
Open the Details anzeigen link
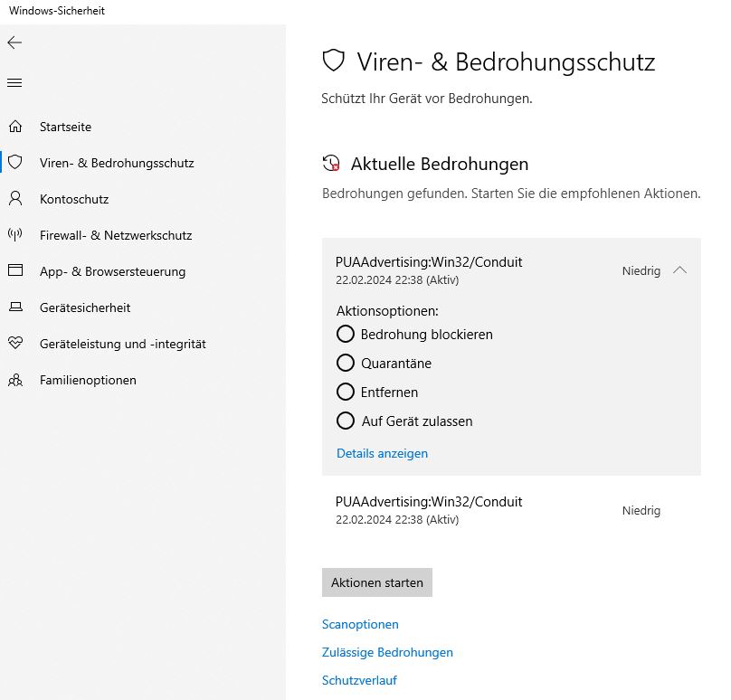pos(382,453)
